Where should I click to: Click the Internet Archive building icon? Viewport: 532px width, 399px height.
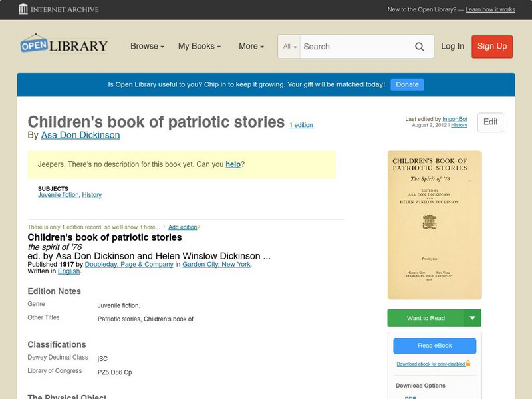[23, 9]
